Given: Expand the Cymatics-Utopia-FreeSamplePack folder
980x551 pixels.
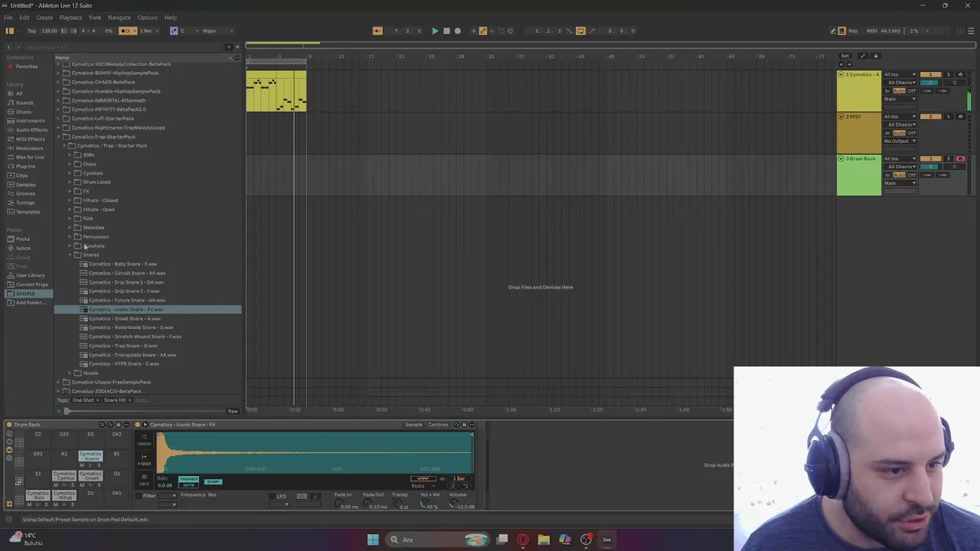Looking at the screenshot, I should 58,382.
